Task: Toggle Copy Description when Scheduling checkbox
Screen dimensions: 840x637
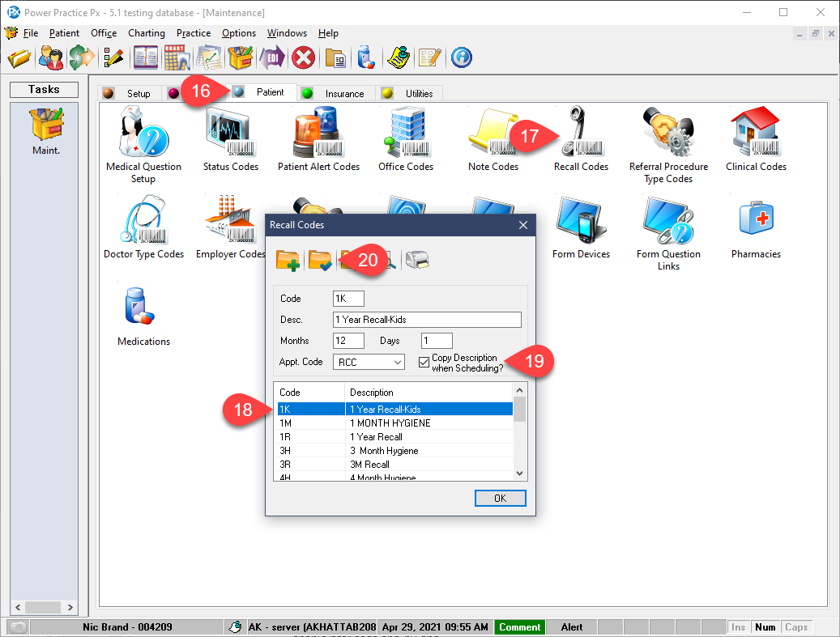Action: point(424,363)
